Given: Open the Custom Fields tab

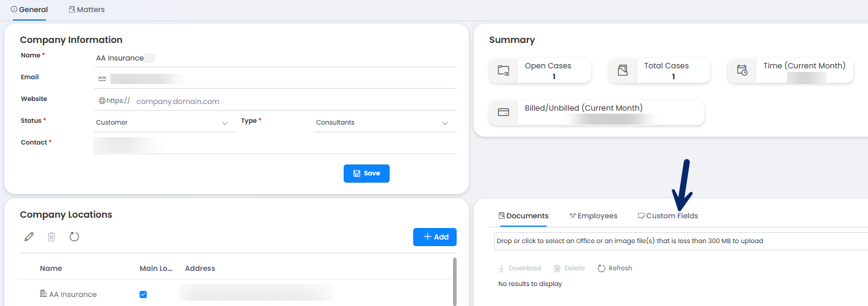Looking at the screenshot, I should (667, 216).
